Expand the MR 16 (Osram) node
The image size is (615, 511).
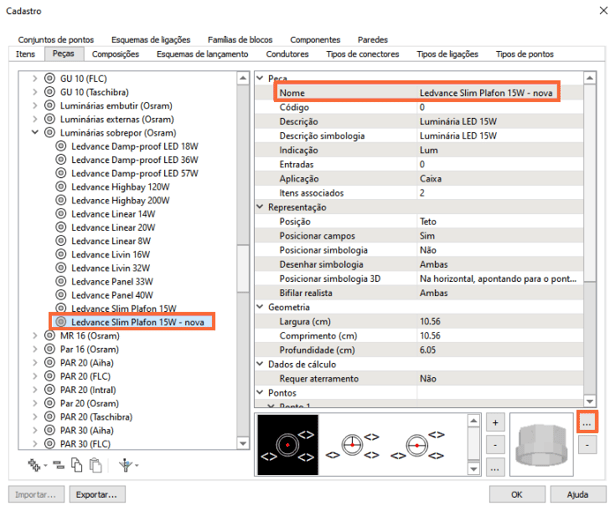(36, 336)
